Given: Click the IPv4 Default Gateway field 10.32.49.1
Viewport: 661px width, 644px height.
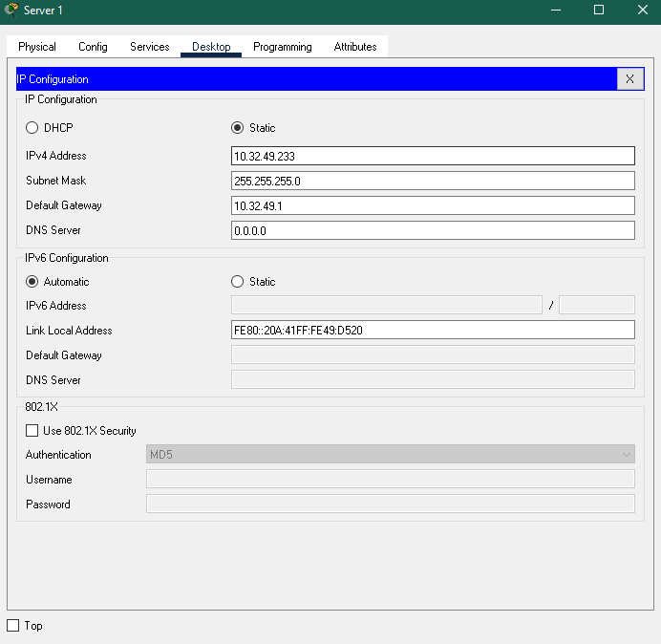Looking at the screenshot, I should pyautogui.click(x=433, y=205).
